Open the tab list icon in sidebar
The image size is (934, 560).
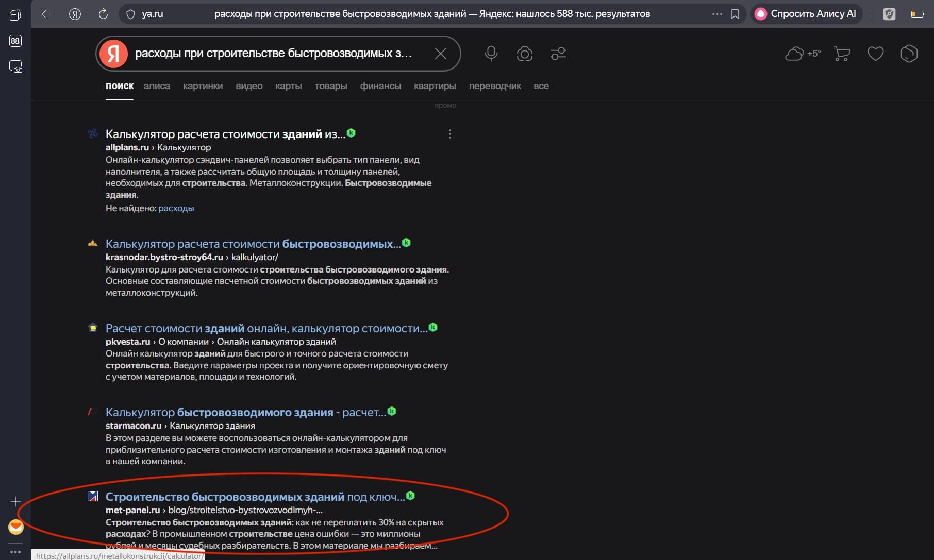pos(15,15)
